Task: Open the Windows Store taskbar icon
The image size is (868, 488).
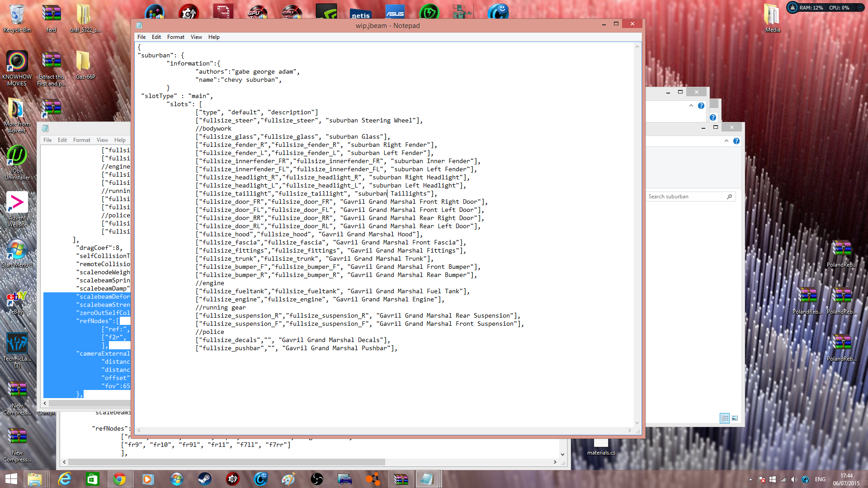Action: (x=92, y=479)
